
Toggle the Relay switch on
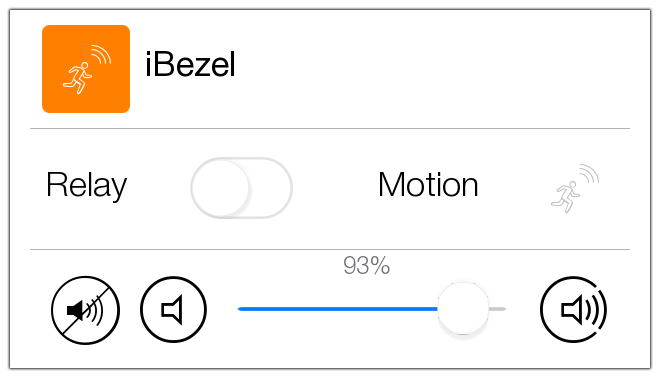coord(242,188)
